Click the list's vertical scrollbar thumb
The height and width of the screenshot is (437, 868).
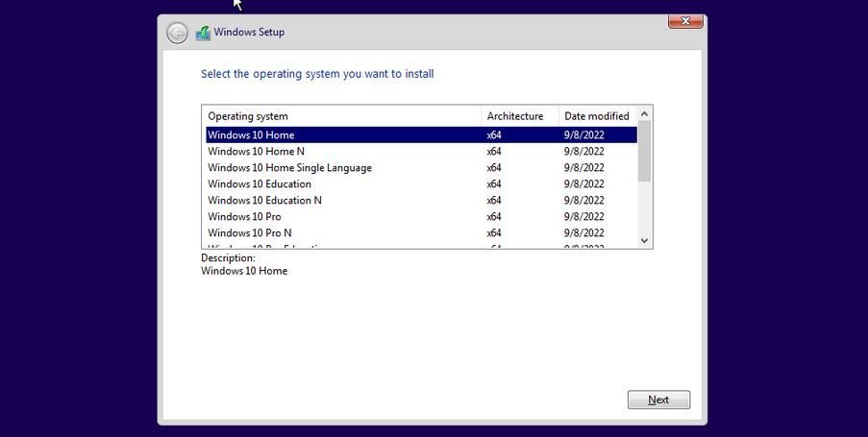point(644,151)
